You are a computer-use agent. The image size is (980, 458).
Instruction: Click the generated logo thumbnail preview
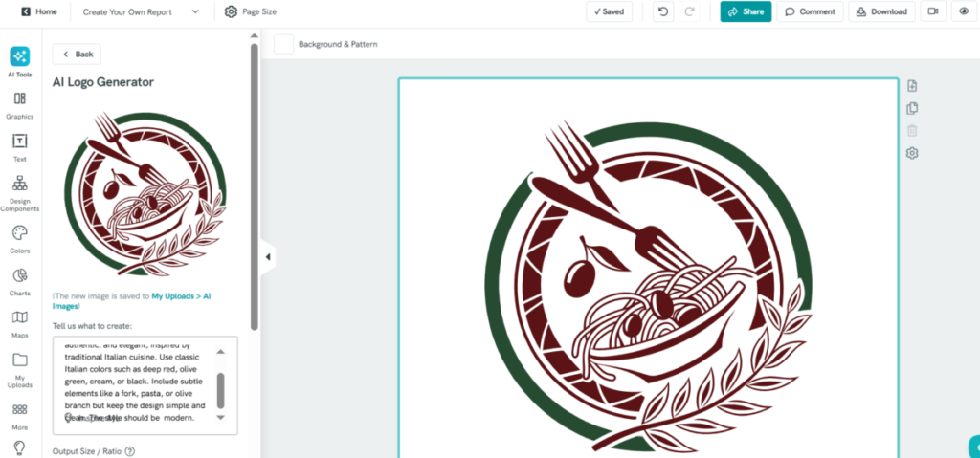tap(144, 191)
